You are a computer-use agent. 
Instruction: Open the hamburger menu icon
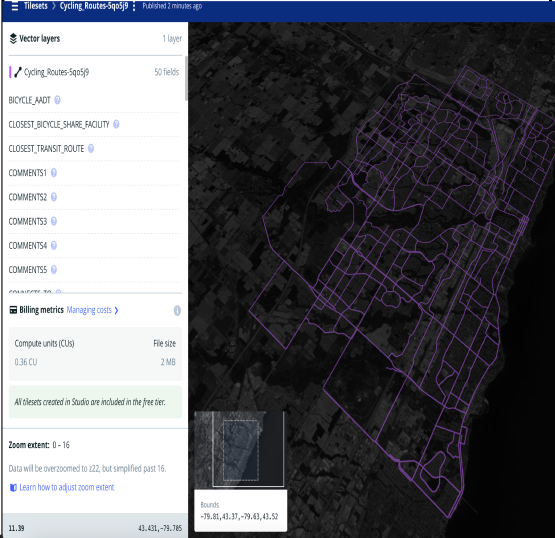point(15,6)
